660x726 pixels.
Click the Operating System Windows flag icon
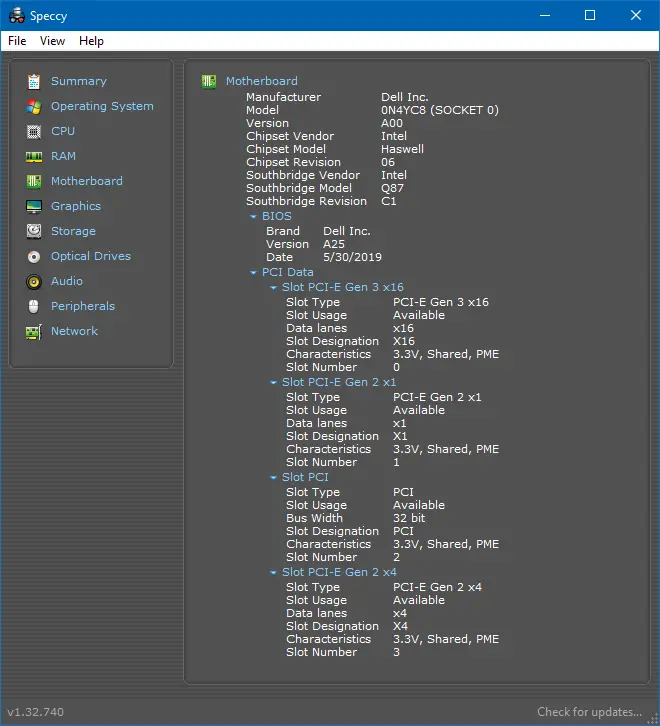click(x=34, y=106)
